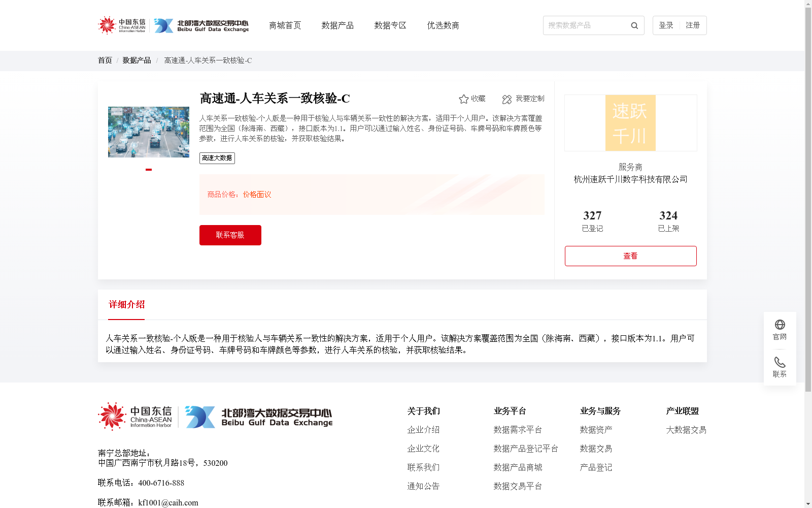Click the phone number 400-6716-888

(x=161, y=483)
